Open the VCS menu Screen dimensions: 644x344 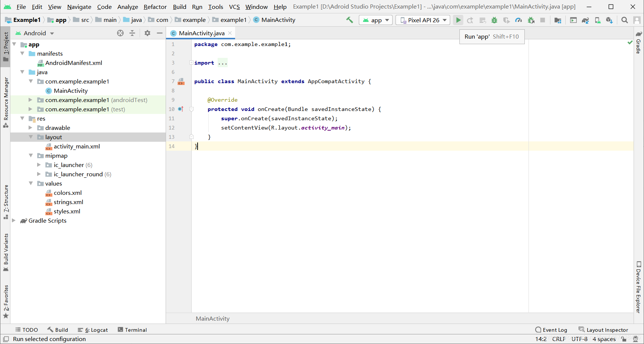coord(234,7)
